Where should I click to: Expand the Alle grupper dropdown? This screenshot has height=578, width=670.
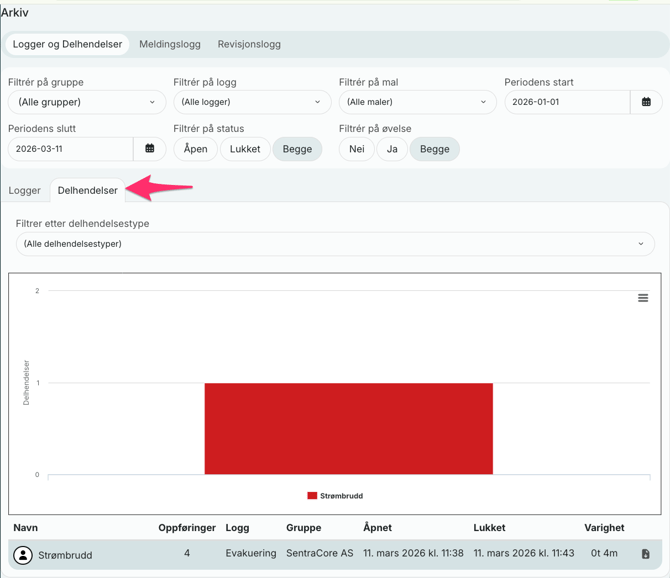pyautogui.click(x=87, y=102)
